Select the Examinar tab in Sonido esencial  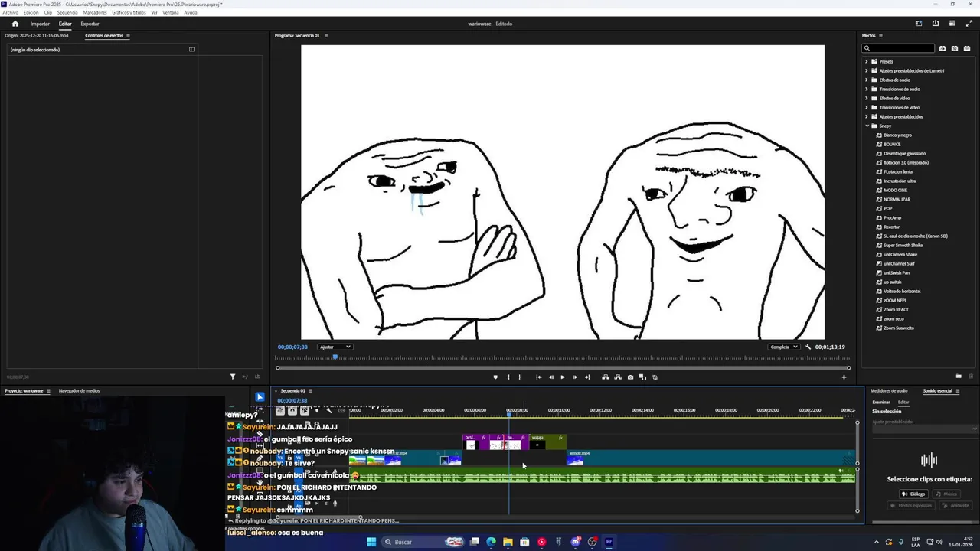(881, 402)
